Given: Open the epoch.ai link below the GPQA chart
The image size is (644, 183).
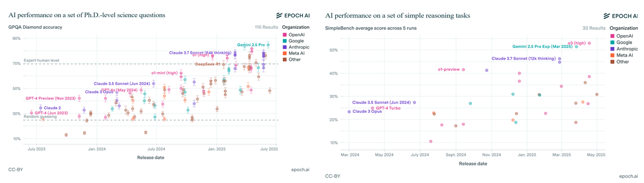Looking at the screenshot, I should (300, 169).
